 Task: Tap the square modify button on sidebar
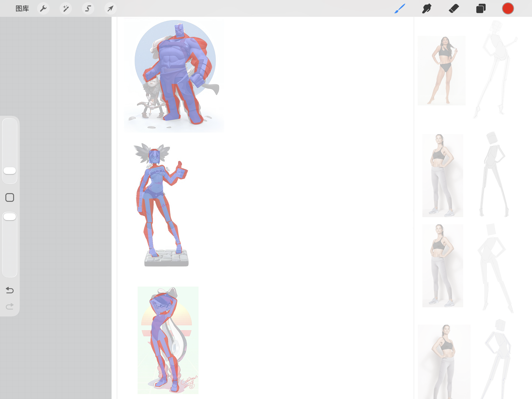(10, 197)
